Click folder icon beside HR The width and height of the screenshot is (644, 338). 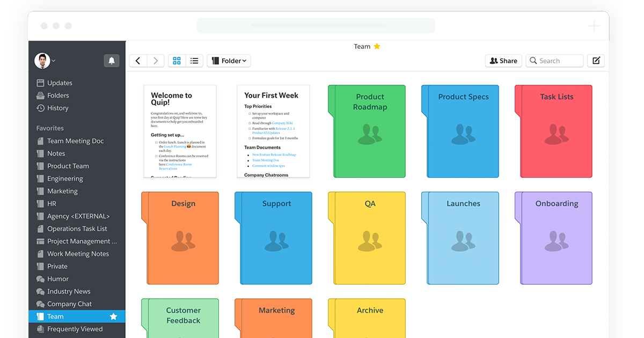pos(40,203)
